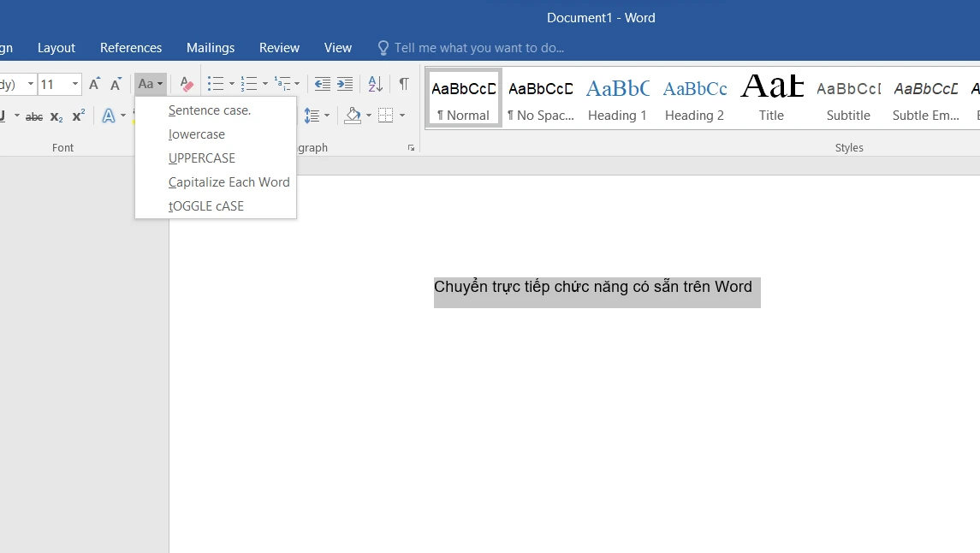Screen dimensions: 980x553
Task: Click the Increase Font Size icon
Action: click(x=94, y=84)
